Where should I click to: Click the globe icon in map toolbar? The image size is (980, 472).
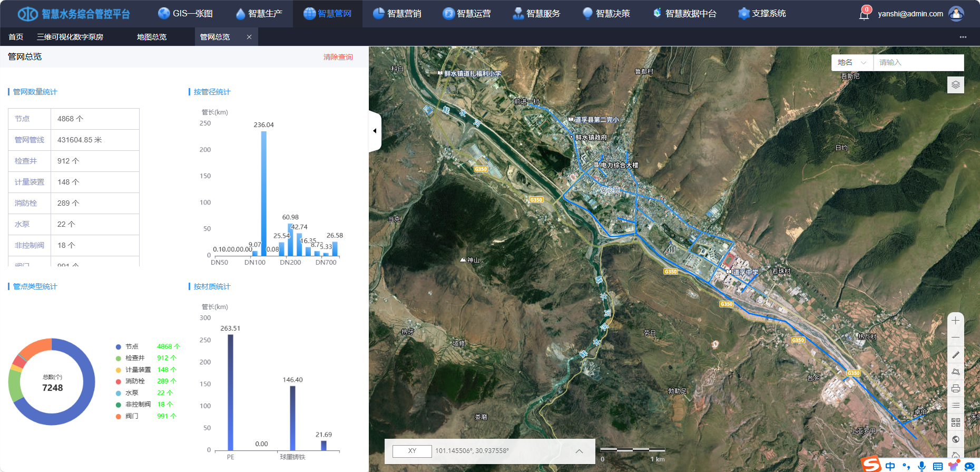(x=955, y=439)
